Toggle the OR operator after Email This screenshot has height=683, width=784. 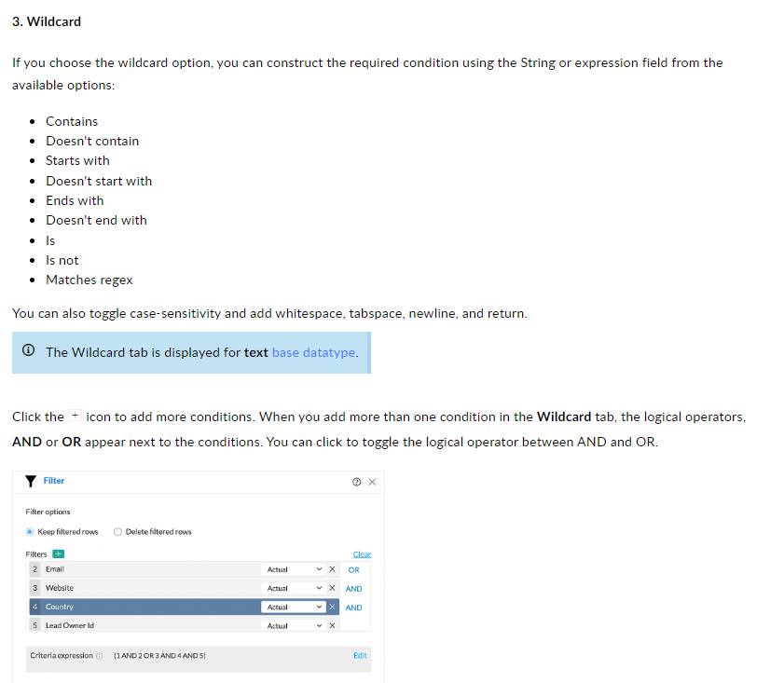click(x=353, y=569)
